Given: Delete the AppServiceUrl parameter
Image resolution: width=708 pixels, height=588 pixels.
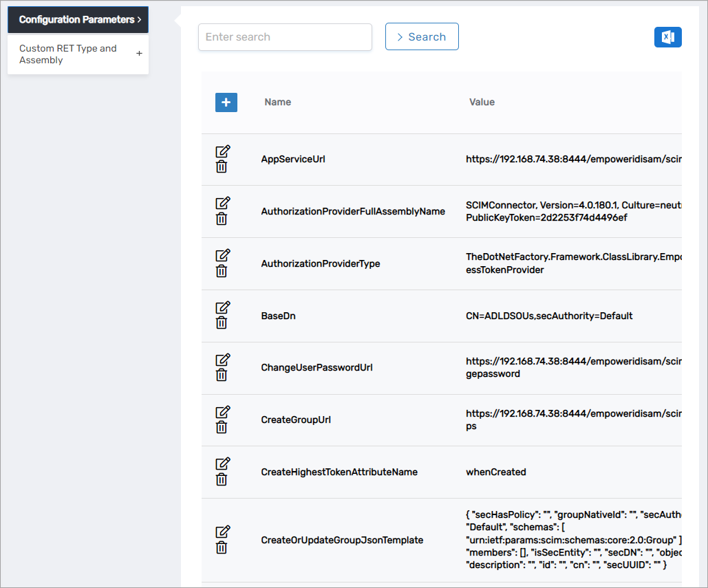Looking at the screenshot, I should 222,167.
